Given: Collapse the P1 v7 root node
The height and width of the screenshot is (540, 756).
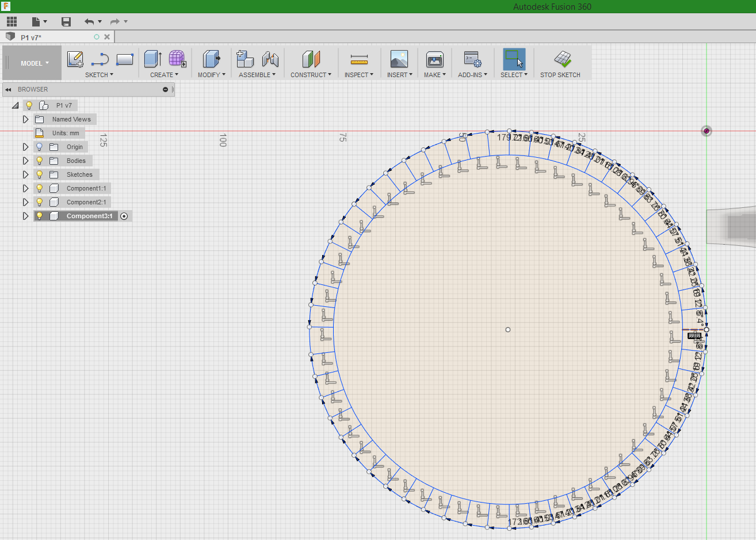Looking at the screenshot, I should pos(15,105).
